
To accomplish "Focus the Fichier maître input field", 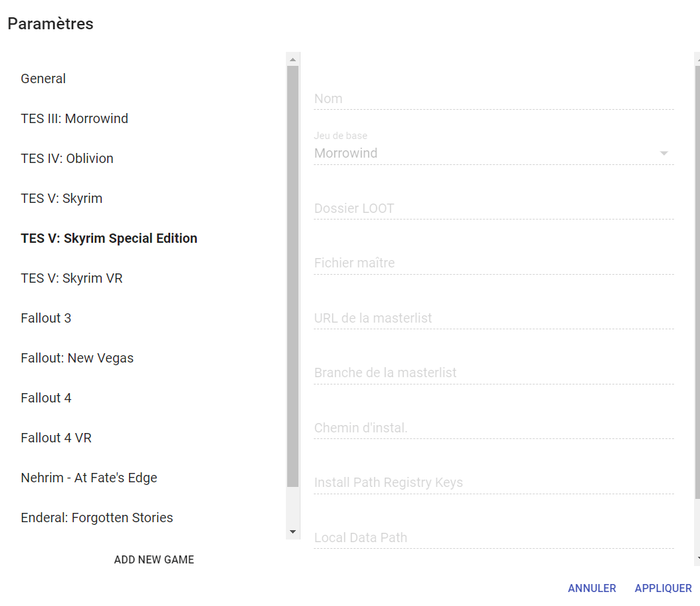I will 494,263.
